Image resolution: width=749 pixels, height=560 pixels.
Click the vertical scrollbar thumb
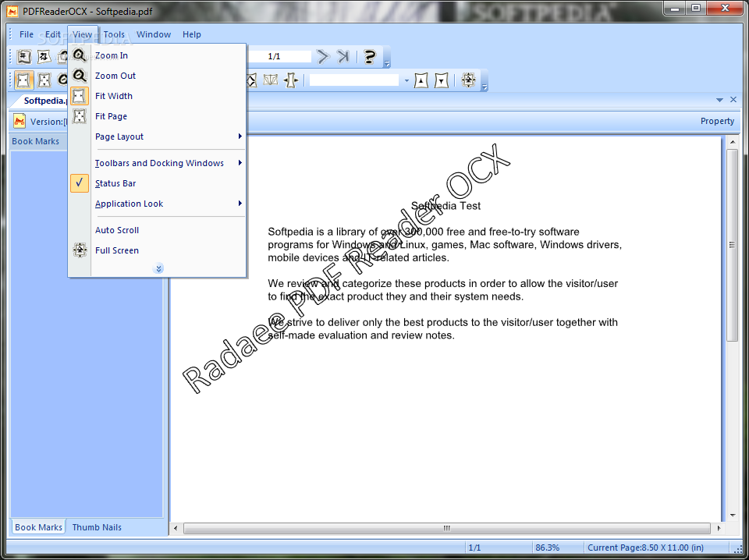(733, 245)
